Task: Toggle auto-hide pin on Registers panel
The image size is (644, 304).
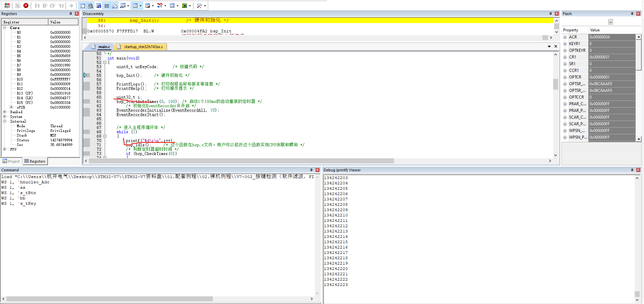Action: pyautogui.click(x=70, y=14)
